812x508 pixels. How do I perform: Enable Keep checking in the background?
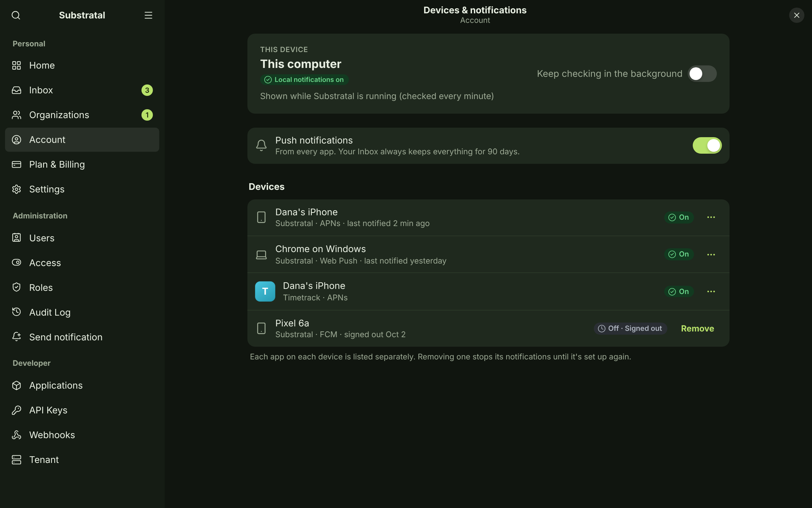click(x=702, y=74)
